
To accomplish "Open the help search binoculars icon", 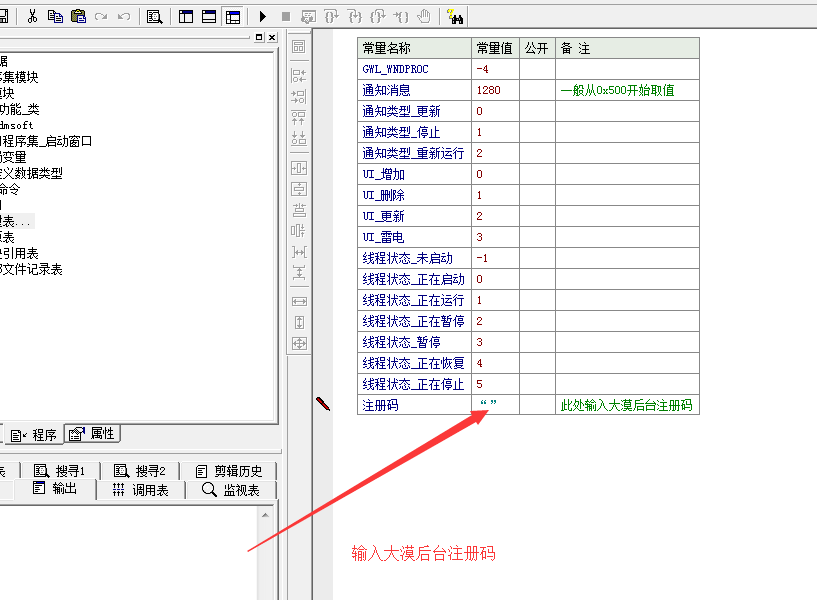I will click(x=455, y=17).
